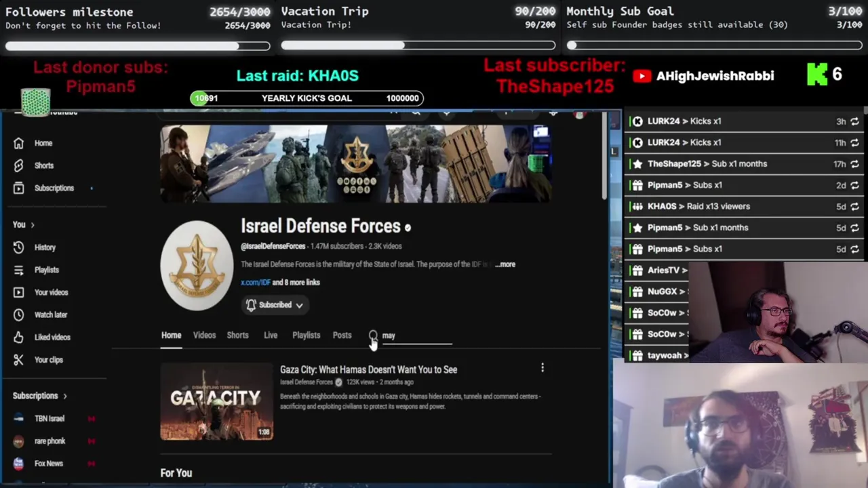Click 'TheShape125 > Sub x1 months' entry
Viewport: 868px width, 488px height.
(x=707, y=164)
